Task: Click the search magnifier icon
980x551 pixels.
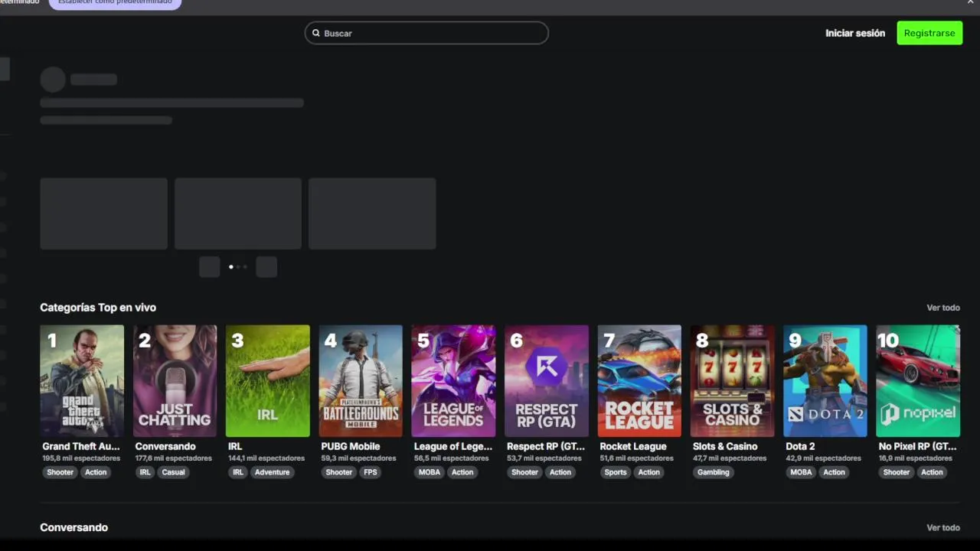Action: (x=315, y=33)
